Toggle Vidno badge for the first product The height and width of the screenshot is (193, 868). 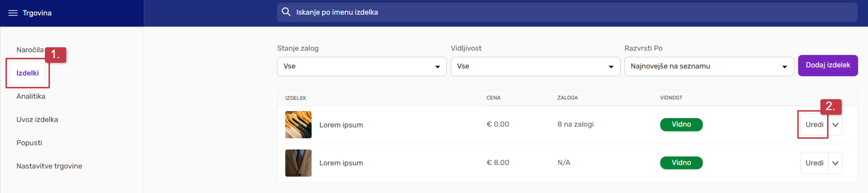pyautogui.click(x=681, y=124)
